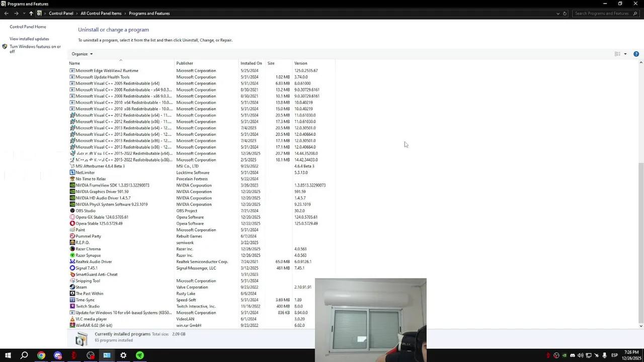This screenshot has height=362, width=644.
Task: Click the No Time to Relax icon
Action: point(72,179)
